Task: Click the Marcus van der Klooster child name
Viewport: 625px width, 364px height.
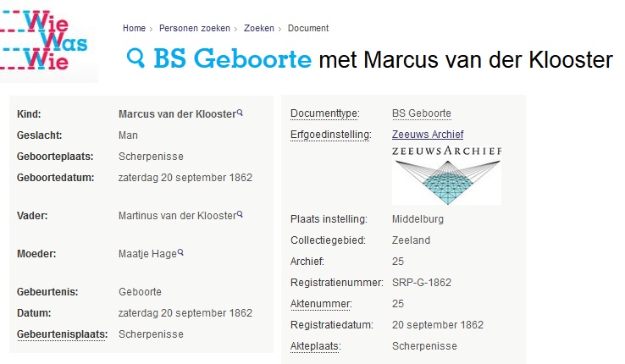Action: pos(177,114)
